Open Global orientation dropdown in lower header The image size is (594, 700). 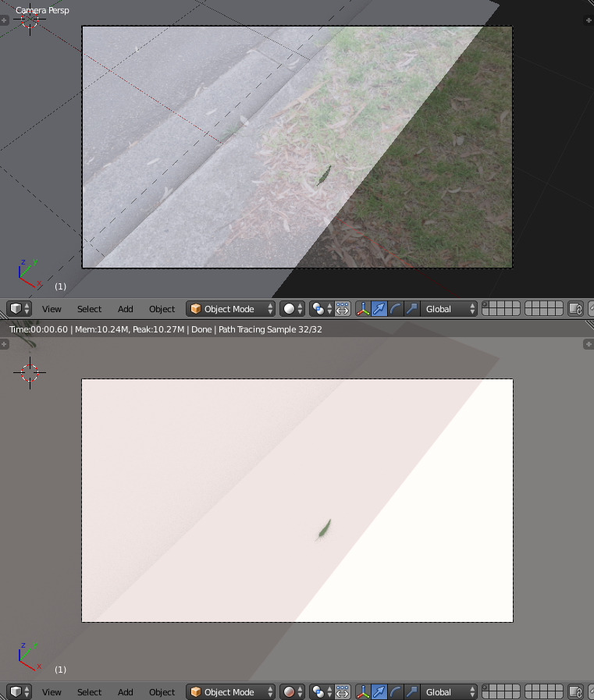click(449, 692)
